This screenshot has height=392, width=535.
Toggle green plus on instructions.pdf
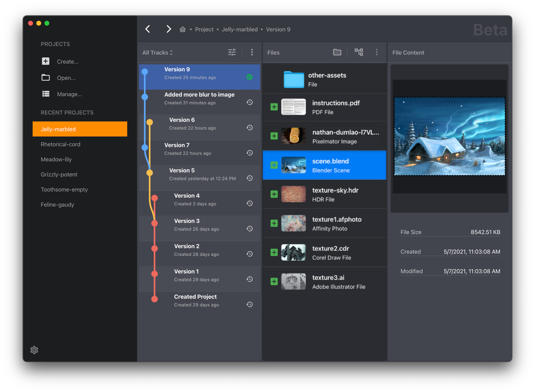(x=274, y=107)
